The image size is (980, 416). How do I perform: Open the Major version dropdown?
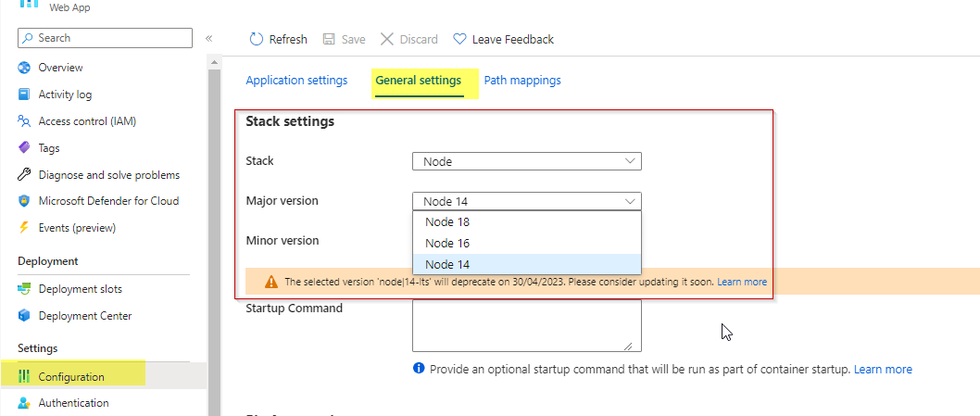(x=527, y=201)
